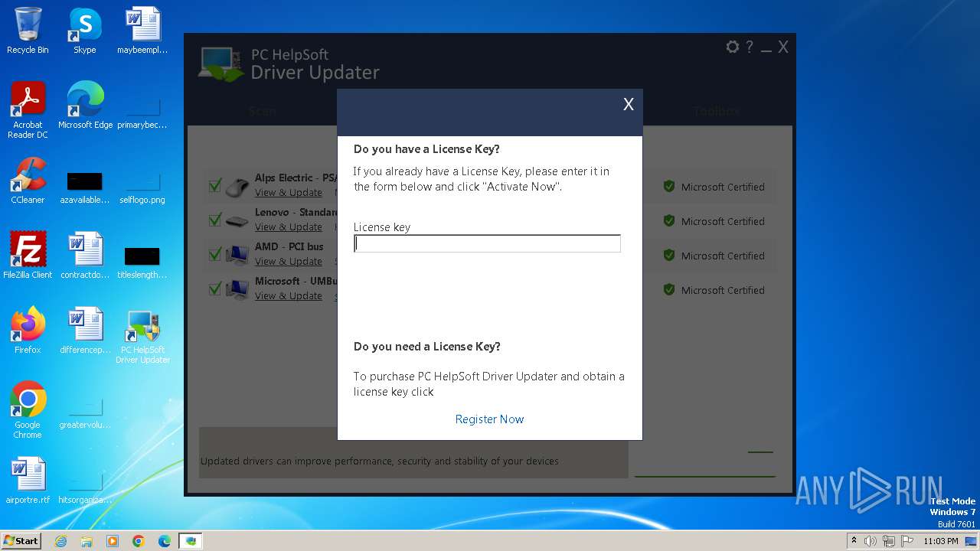Open the Firefox desktop shortcut
Image resolution: width=980 pixels, height=551 pixels.
tap(28, 331)
